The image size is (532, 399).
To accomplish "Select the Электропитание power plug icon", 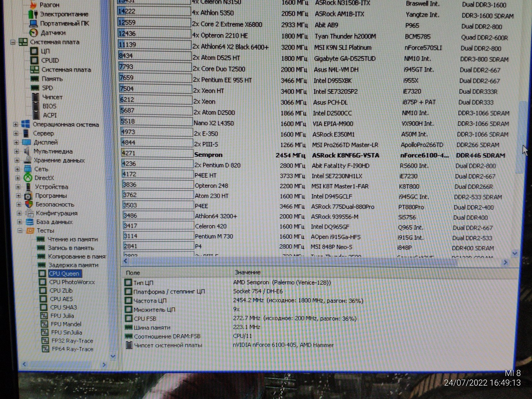I will tap(33, 14).
